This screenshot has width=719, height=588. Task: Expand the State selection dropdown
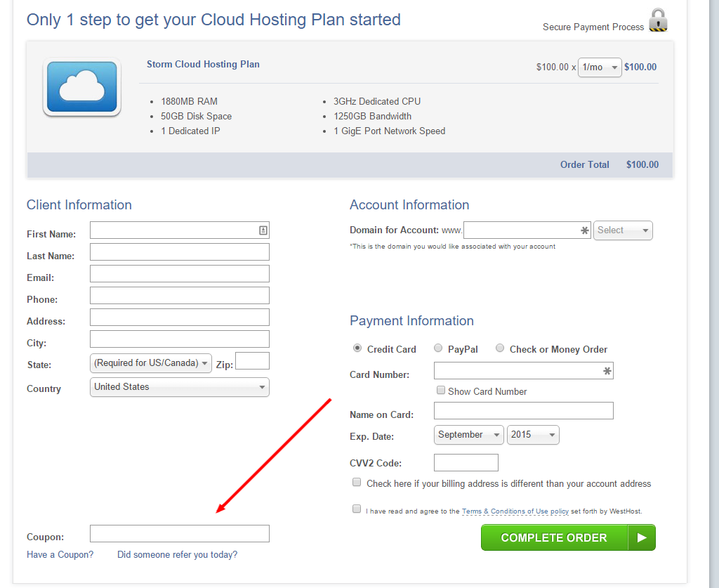click(151, 363)
